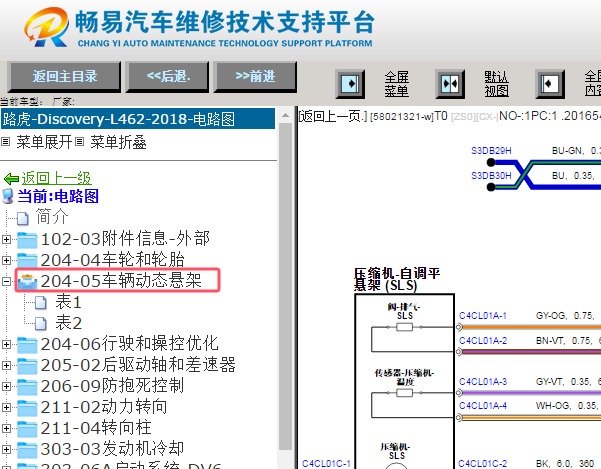This screenshot has height=469, width=601.
Task: Select 205-02后驱动轴和差速器 in the tree
Action: 138,365
